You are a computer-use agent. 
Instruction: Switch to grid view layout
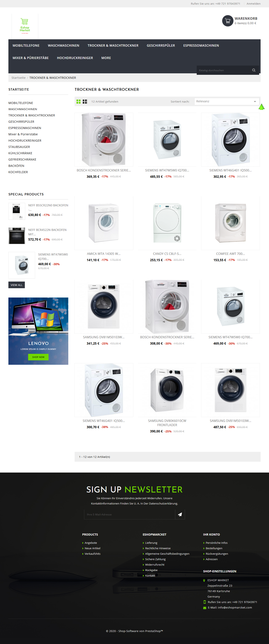pos(79,101)
